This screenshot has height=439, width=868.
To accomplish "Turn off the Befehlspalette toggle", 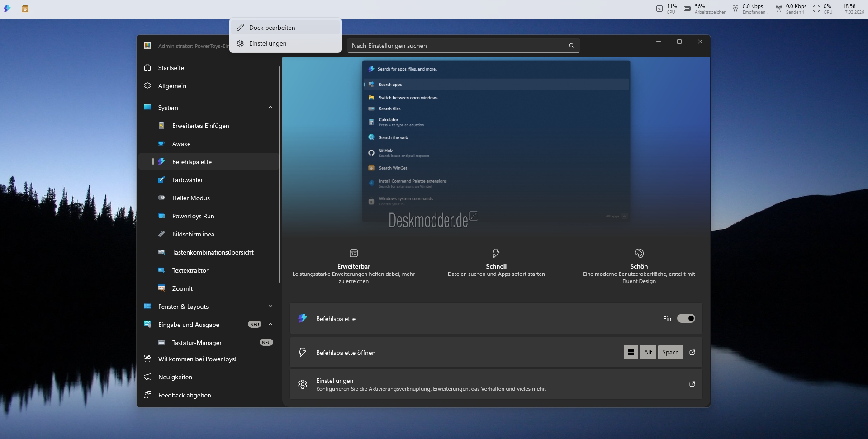I will [x=686, y=319].
